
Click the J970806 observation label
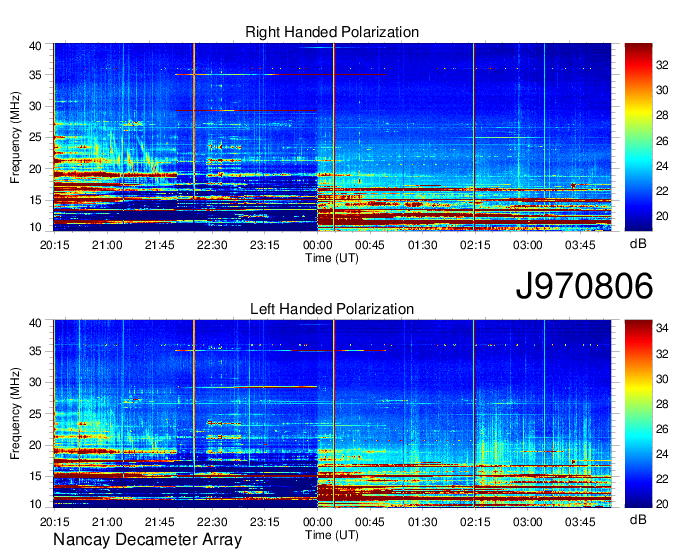pyautogui.click(x=584, y=286)
